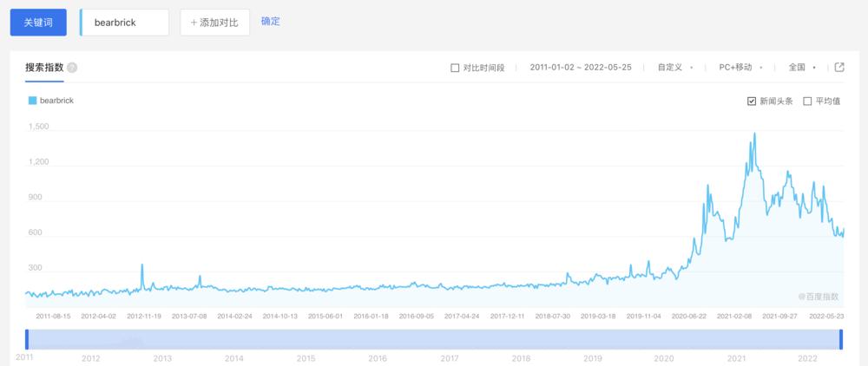868x366 pixels.
Task: Click the blue bearbrick legend square
Action: 33,101
